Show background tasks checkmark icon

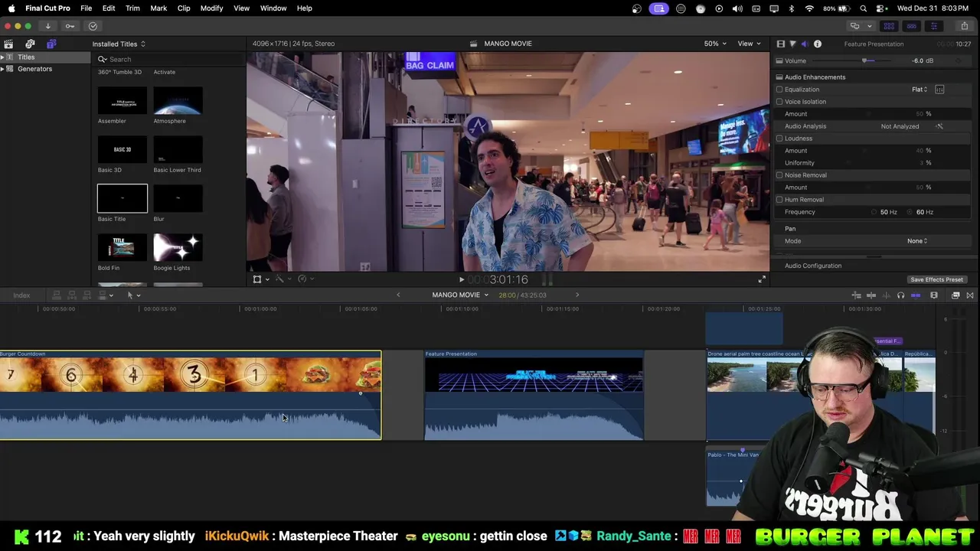pos(93,26)
